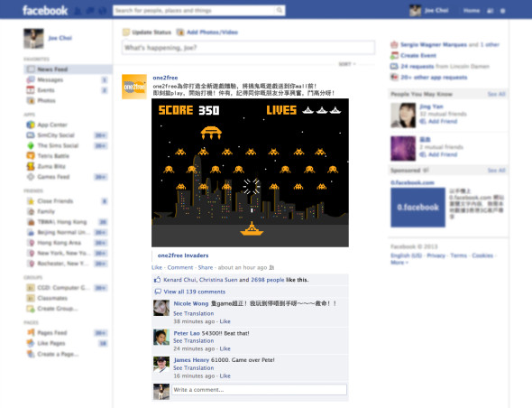Click the Messages icon in the sidebar
Image resolution: width=532 pixels, height=408 pixels.
[x=31, y=79]
